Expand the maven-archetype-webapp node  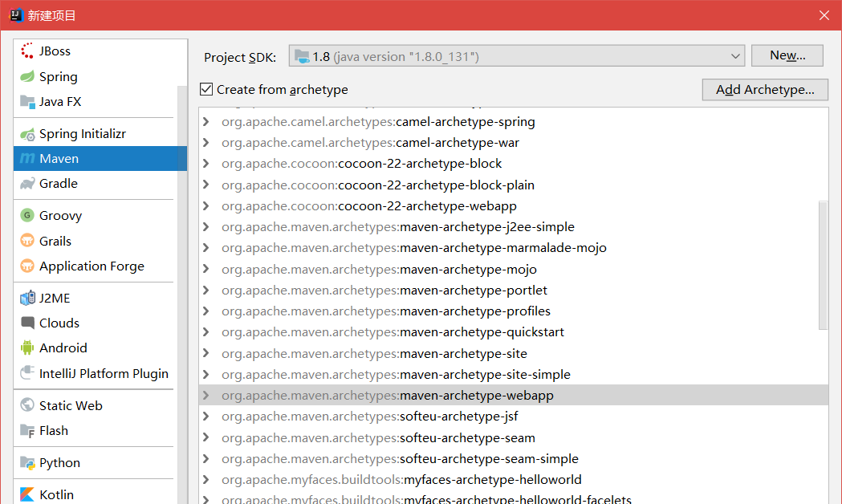coord(206,396)
